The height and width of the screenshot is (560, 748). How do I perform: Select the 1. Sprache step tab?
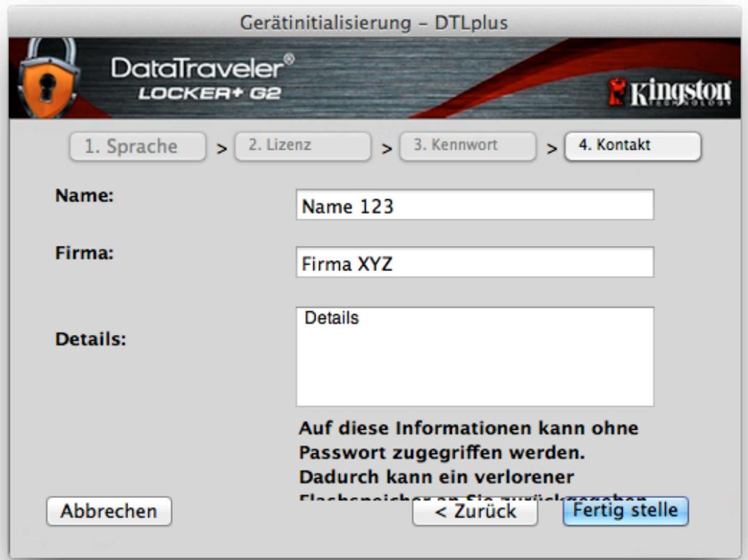pyautogui.click(x=137, y=146)
